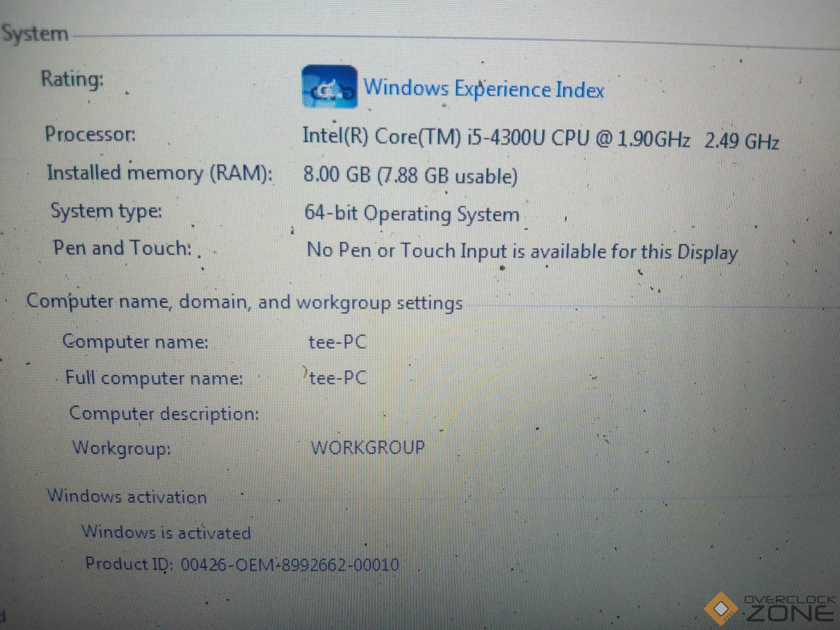Click the Computer name, domain, and workgroup heading
840x630 pixels.
[x=244, y=302]
